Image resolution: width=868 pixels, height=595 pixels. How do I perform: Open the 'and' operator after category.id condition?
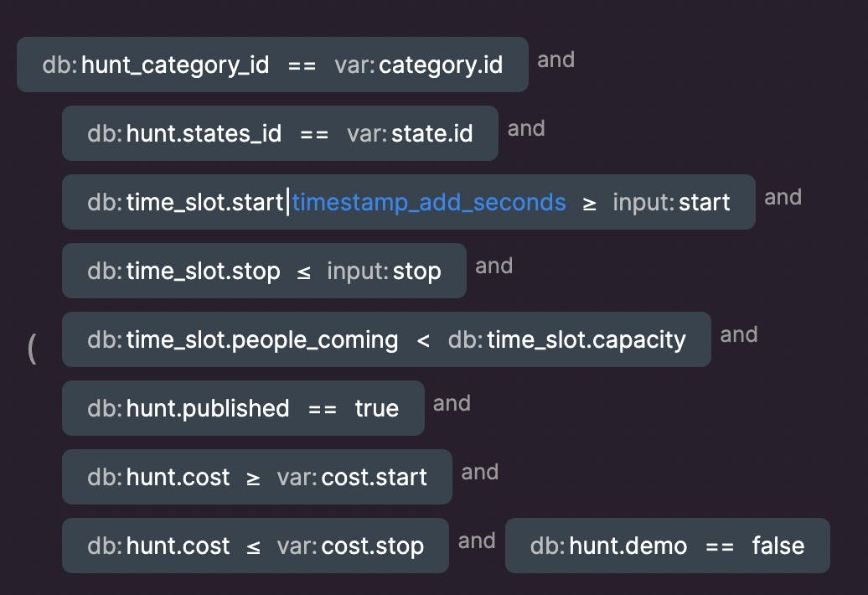[555, 59]
